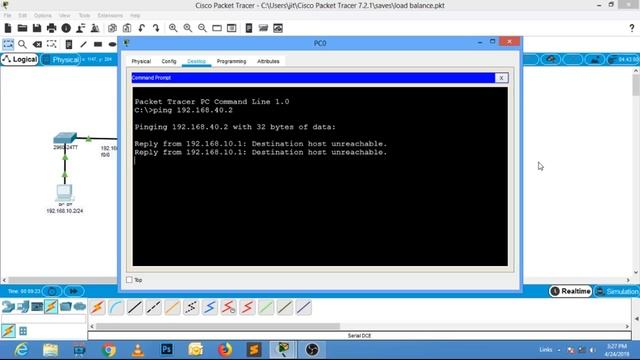Open the Desktop tab in the PC0 window
640x360 pixels.
(x=196, y=61)
